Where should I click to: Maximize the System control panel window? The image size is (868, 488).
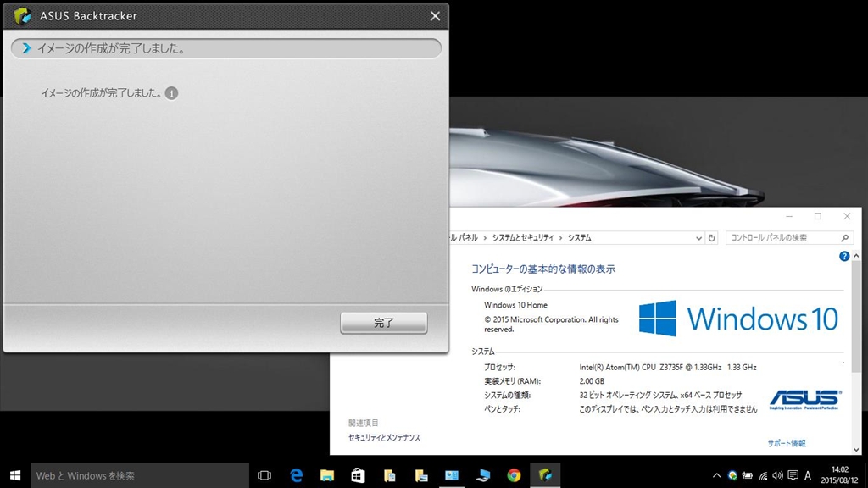pyautogui.click(x=818, y=216)
